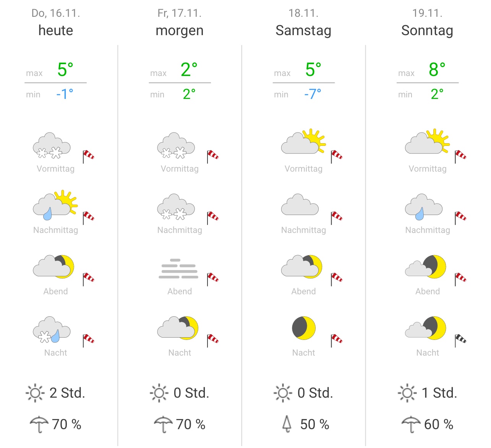Click the black windsock for Sonntag's Nacht
Image resolution: width=491 pixels, height=448 pixels.
460,340
